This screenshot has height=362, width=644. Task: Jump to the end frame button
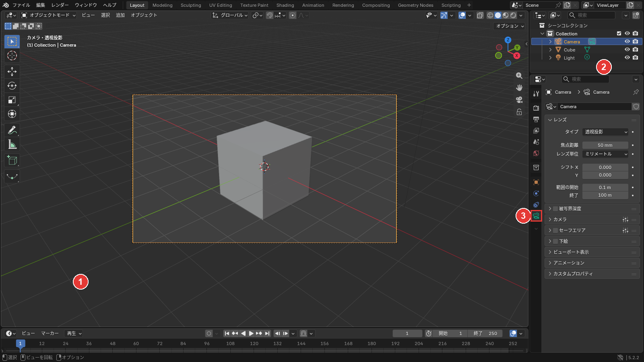(267, 333)
